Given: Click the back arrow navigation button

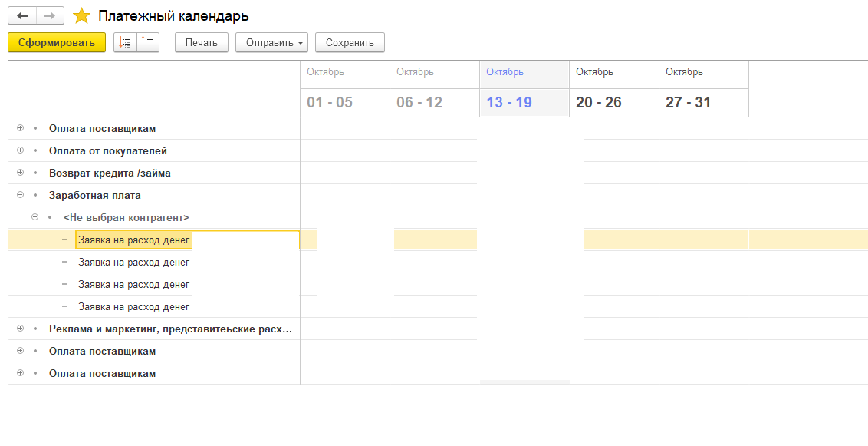Looking at the screenshot, I should [x=22, y=16].
